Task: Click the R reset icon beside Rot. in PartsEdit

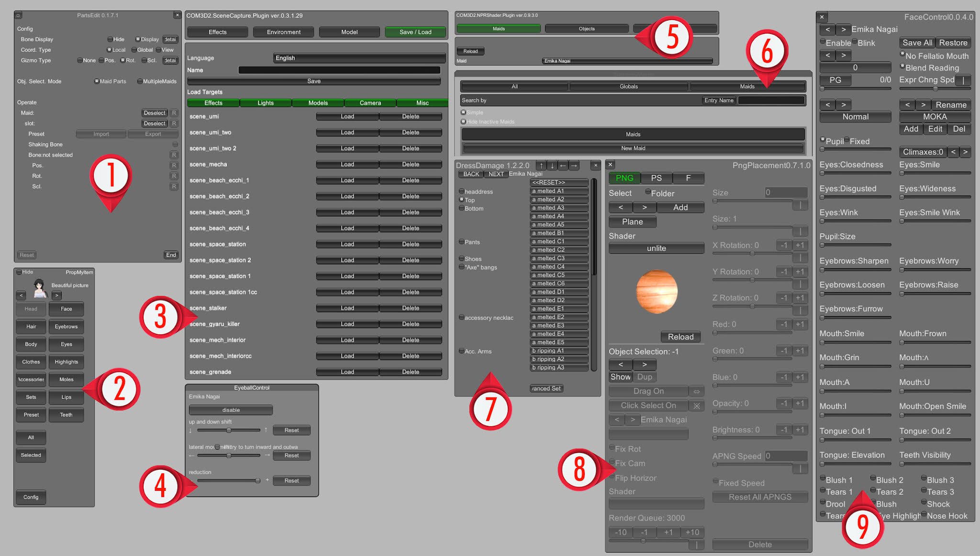Action: click(175, 176)
